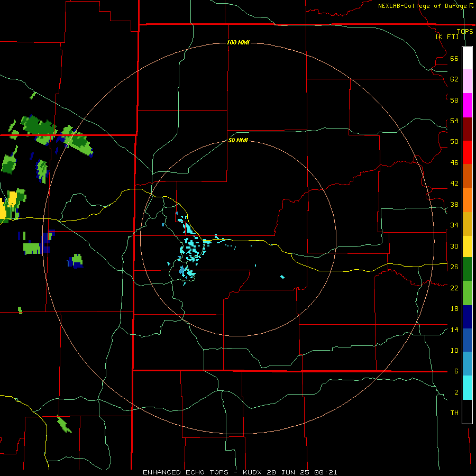Click the legend value '22'
The width and height of the screenshot is (476, 476).
tap(454, 288)
